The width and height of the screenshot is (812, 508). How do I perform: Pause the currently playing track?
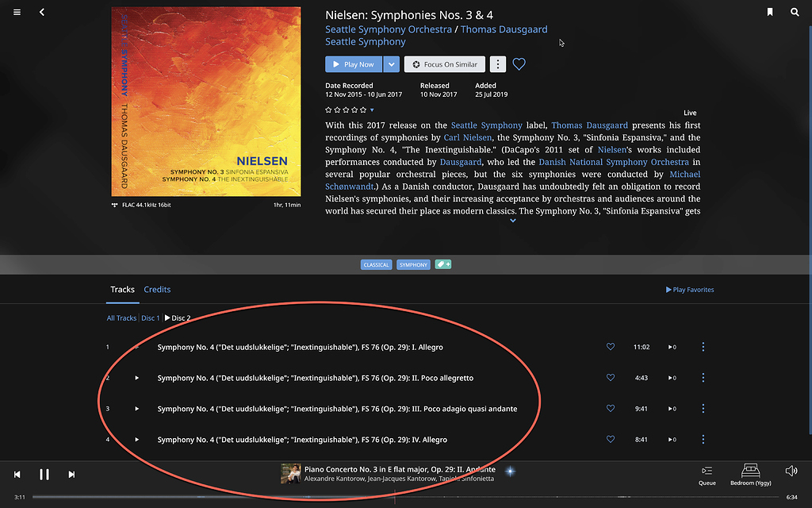tap(44, 474)
